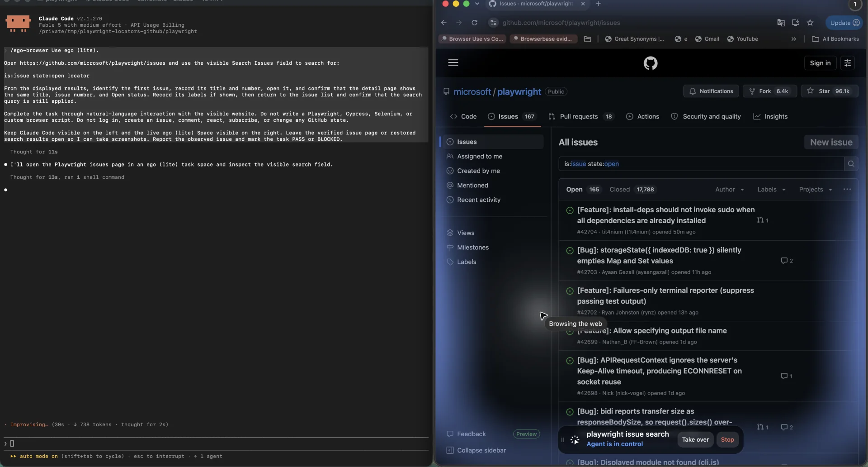Show more bookmarks with double chevron
This screenshot has width=868, height=467.
pyautogui.click(x=793, y=39)
